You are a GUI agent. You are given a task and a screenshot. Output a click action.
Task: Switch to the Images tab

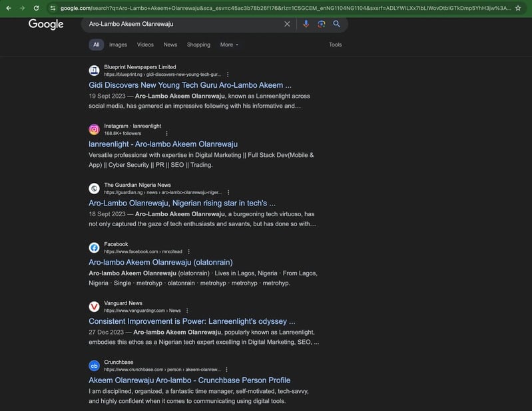tap(118, 45)
